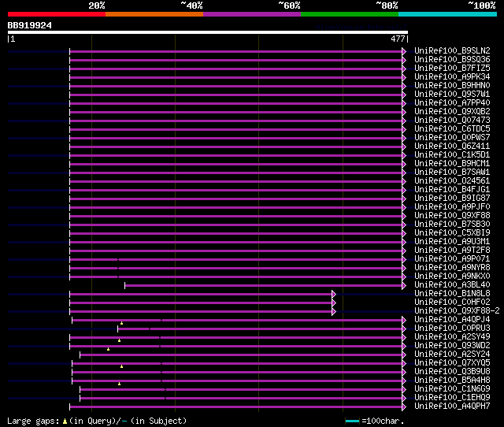Select the UniRef100_A9P071 label
Screen dimensions: 504x427
click(452, 259)
